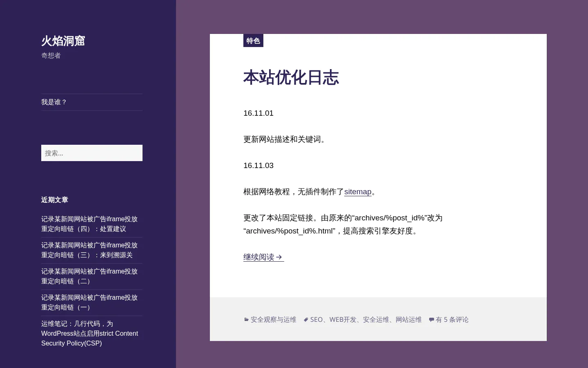
Task: Open the SEO tag
Action: tap(316, 320)
